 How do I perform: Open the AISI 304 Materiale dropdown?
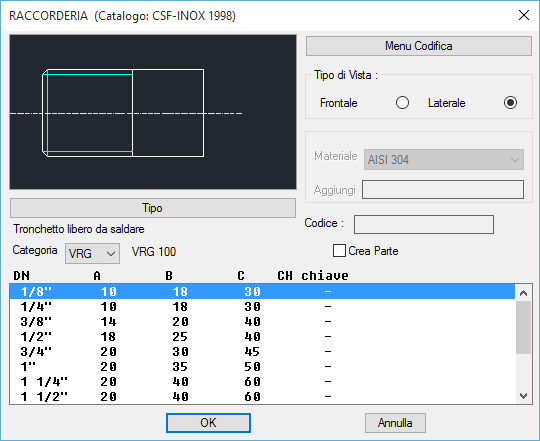[x=444, y=159]
